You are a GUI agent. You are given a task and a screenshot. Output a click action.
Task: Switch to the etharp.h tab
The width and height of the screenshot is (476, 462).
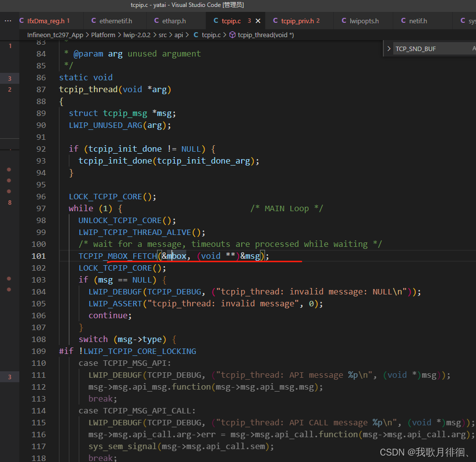[x=174, y=21]
